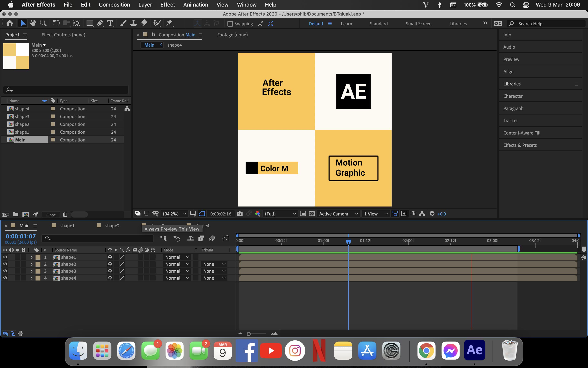Image resolution: width=588 pixels, height=368 pixels.
Task: Select the Horizontal Type tool
Action: click(110, 23)
